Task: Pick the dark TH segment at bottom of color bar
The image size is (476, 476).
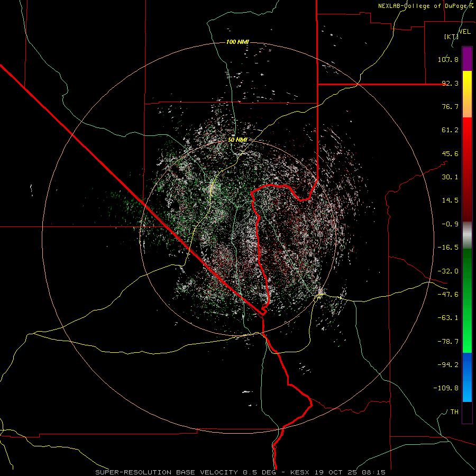Action: click(467, 413)
